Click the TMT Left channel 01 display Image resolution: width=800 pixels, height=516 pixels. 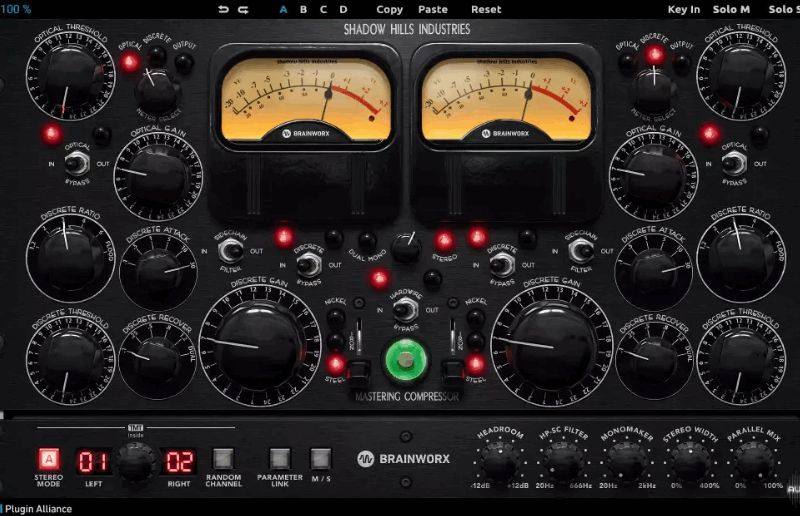[93, 462]
